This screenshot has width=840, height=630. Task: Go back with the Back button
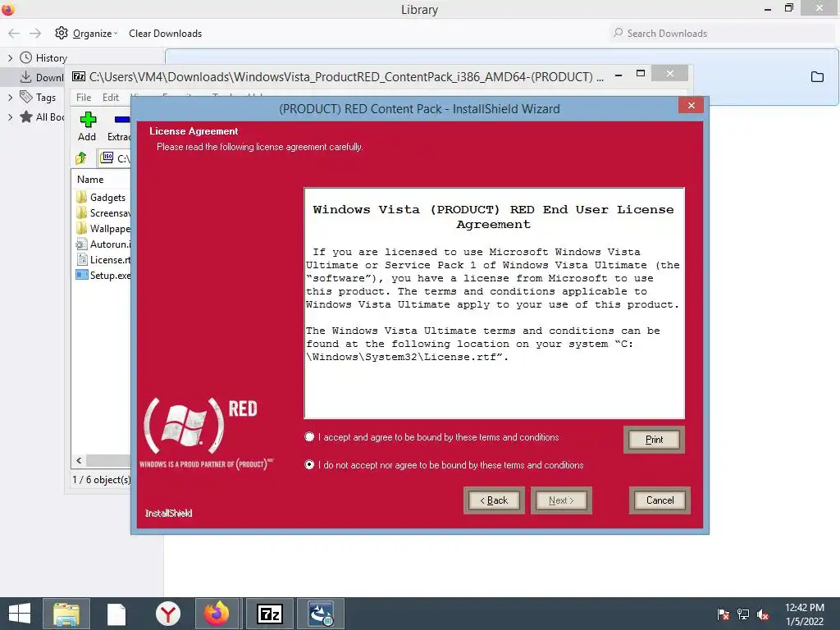pos(494,500)
